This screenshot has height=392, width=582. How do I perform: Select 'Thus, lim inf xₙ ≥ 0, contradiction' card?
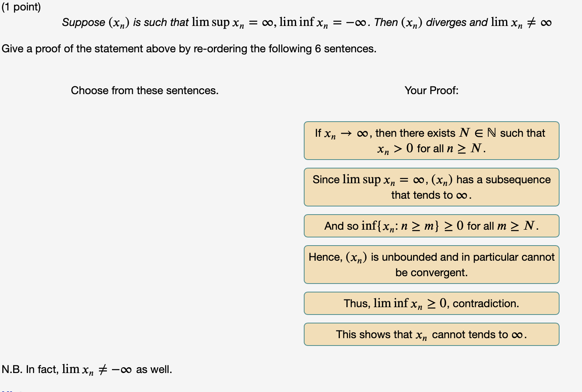pyautogui.click(x=431, y=303)
